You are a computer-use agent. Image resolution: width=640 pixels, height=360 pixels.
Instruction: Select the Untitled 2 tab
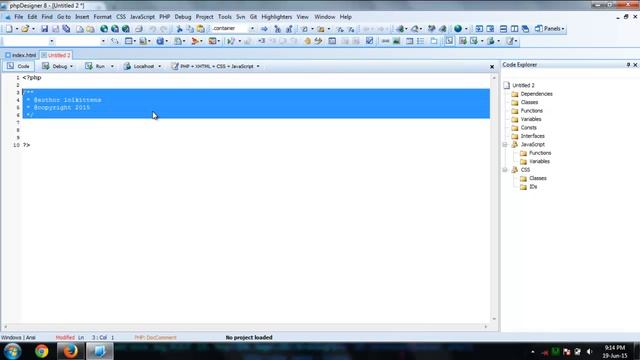[x=56, y=55]
